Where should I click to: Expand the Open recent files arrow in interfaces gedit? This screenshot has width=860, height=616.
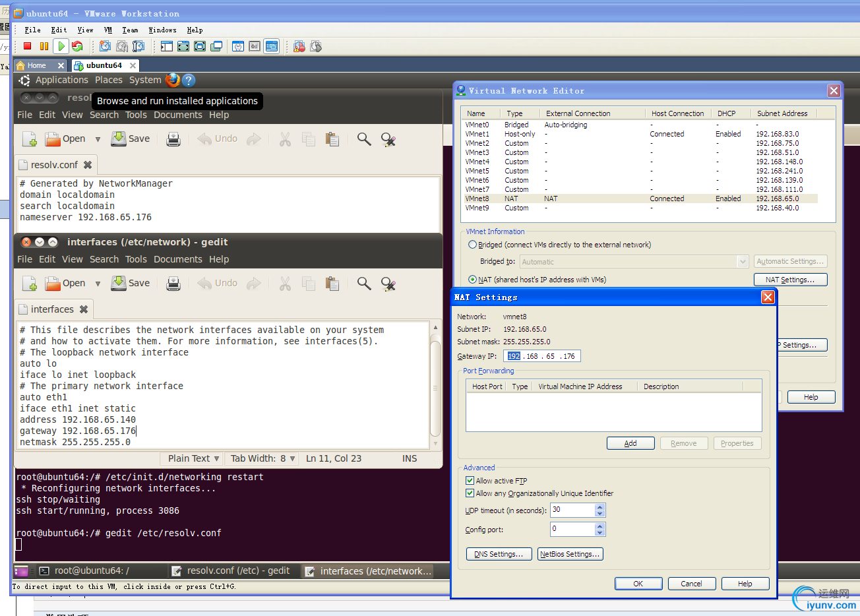[x=98, y=284]
